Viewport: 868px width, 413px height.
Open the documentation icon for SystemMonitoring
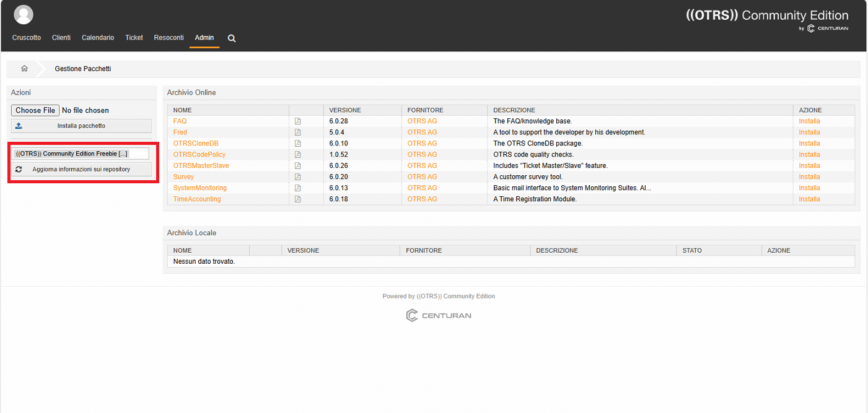point(298,188)
